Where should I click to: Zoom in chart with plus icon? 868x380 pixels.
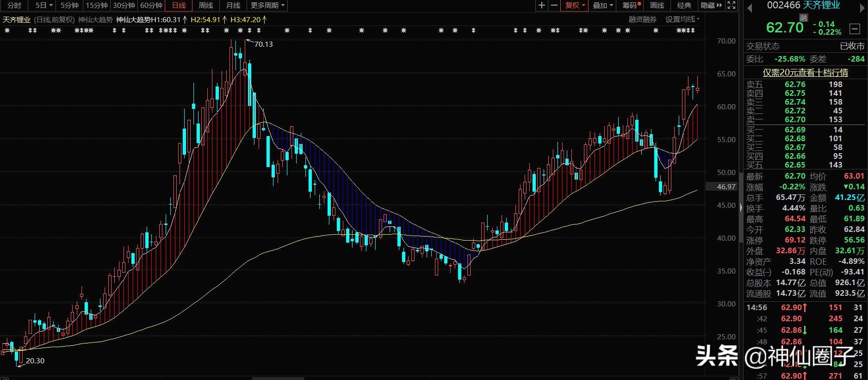click(542, 5)
